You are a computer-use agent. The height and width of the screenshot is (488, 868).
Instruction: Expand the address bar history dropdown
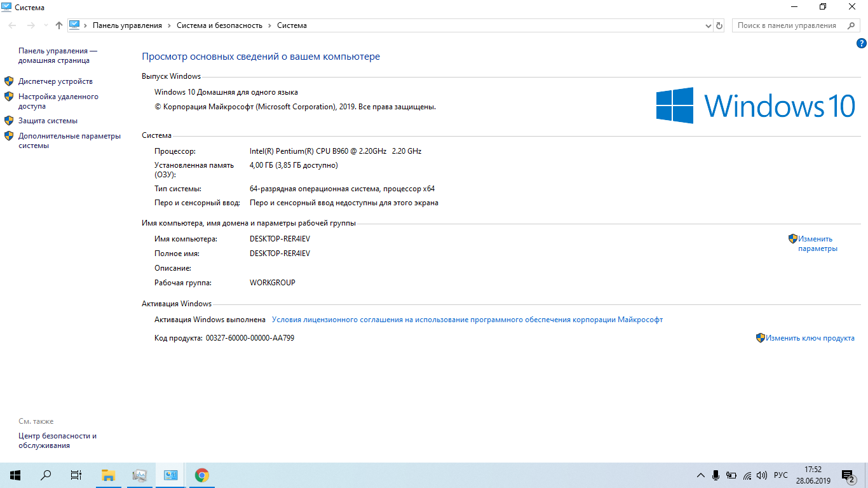(709, 25)
